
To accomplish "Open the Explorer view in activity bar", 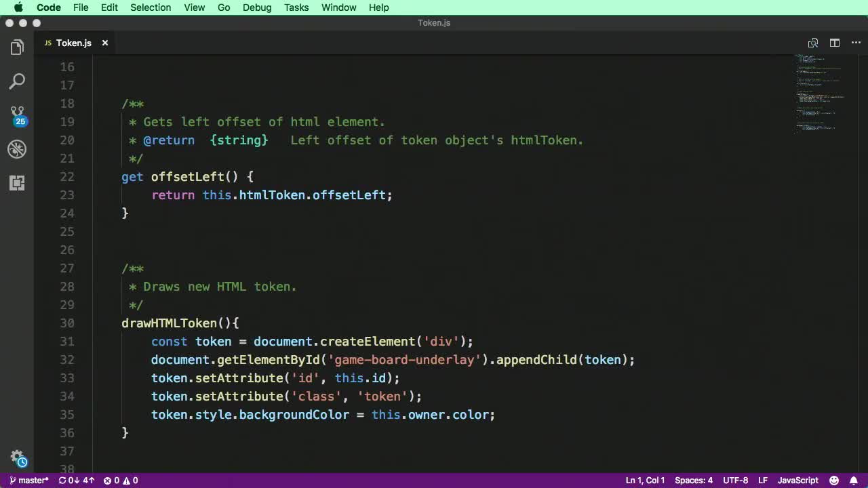I will tap(17, 47).
